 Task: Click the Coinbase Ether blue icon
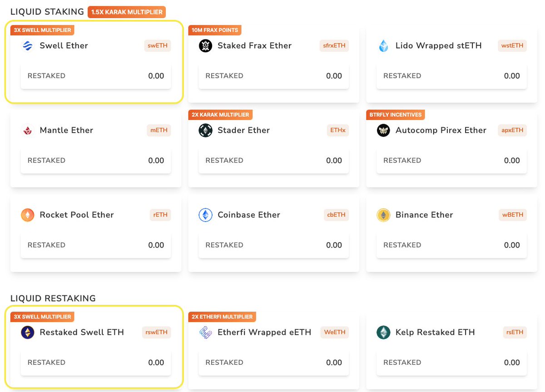click(206, 215)
